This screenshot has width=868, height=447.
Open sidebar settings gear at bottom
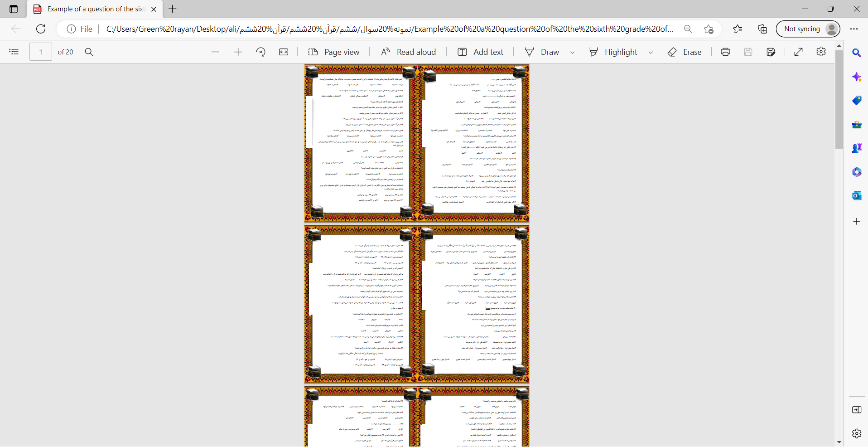pyautogui.click(x=856, y=433)
